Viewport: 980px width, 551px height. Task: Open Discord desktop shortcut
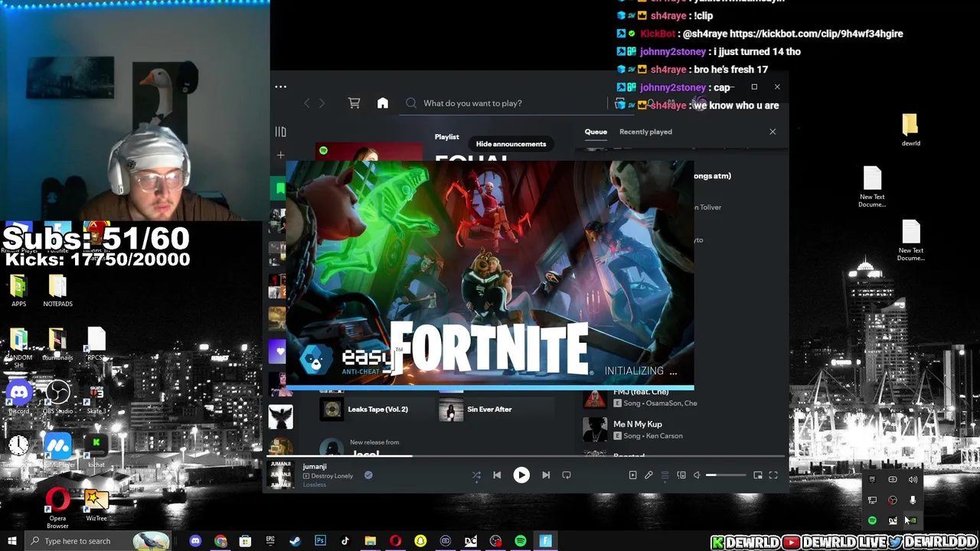coord(19,398)
